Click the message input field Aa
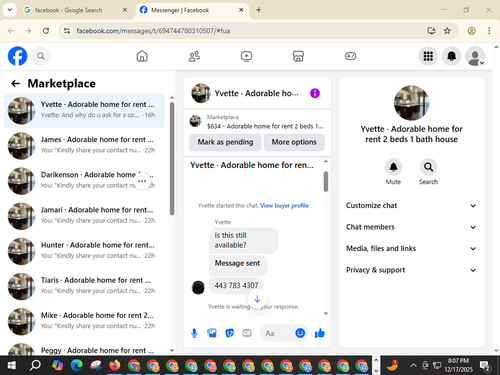 pyautogui.click(x=277, y=333)
